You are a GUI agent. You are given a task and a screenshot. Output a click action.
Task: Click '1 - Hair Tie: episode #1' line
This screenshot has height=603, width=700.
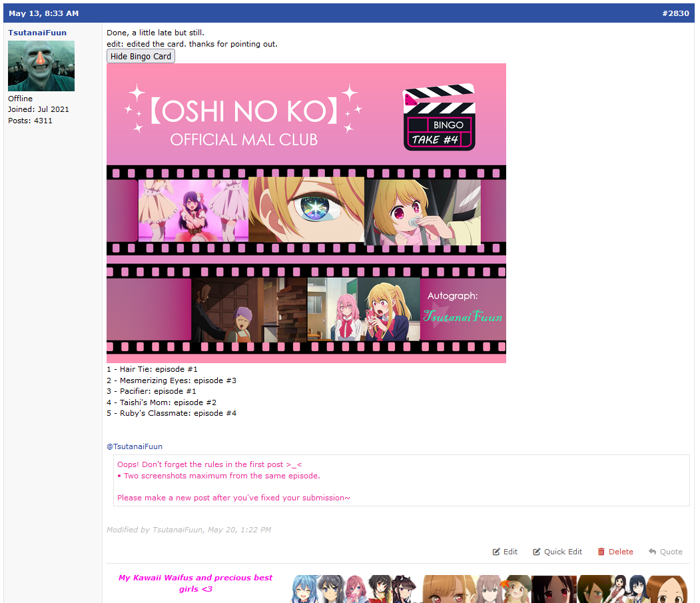coord(152,369)
